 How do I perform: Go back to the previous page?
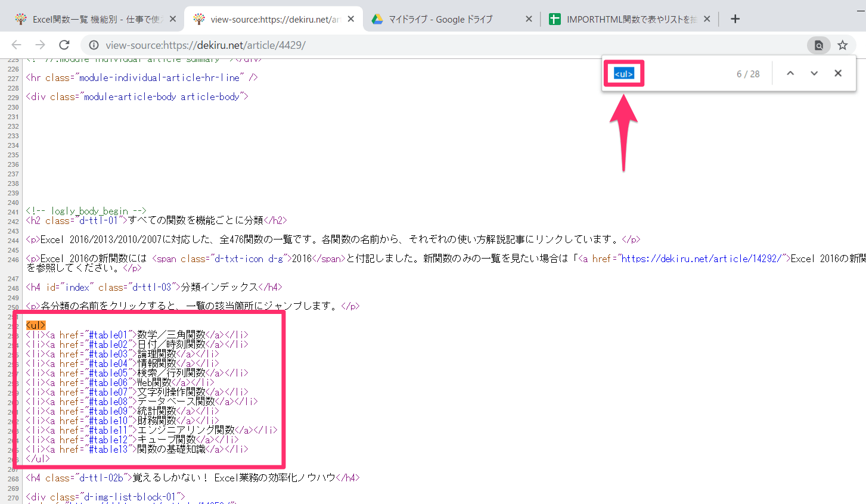tap(17, 45)
